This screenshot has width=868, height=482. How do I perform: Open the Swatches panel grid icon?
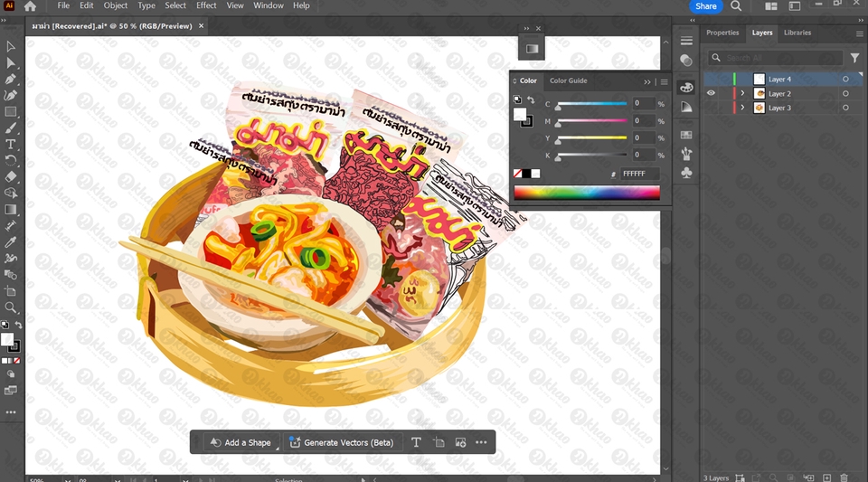(686, 135)
